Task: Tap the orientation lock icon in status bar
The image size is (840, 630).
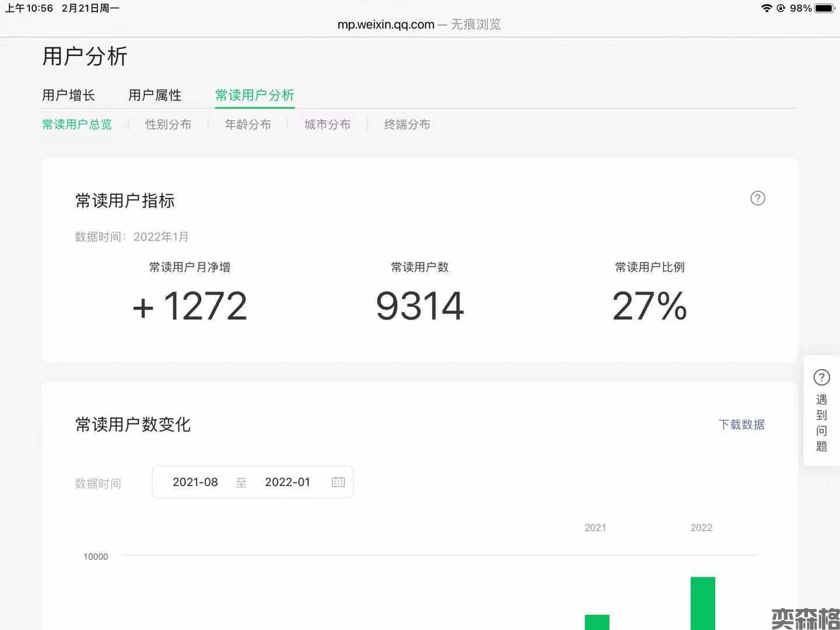Action: 780,8
